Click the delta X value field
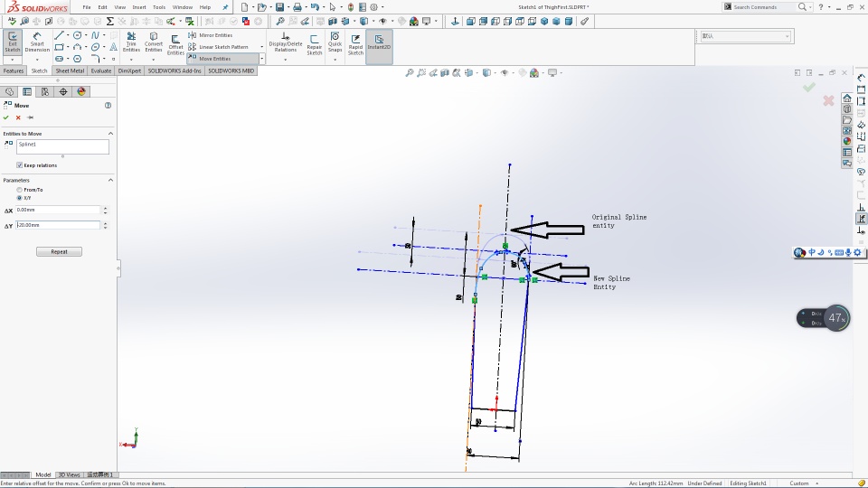The image size is (868, 488). 58,210
